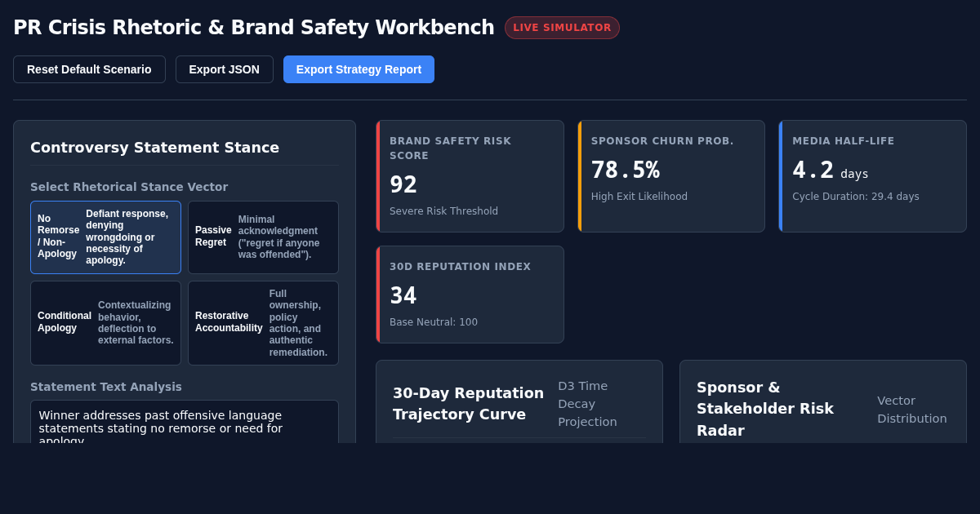980x514 pixels.
Task: Click the 4.2 days half-life value
Action: (831, 170)
